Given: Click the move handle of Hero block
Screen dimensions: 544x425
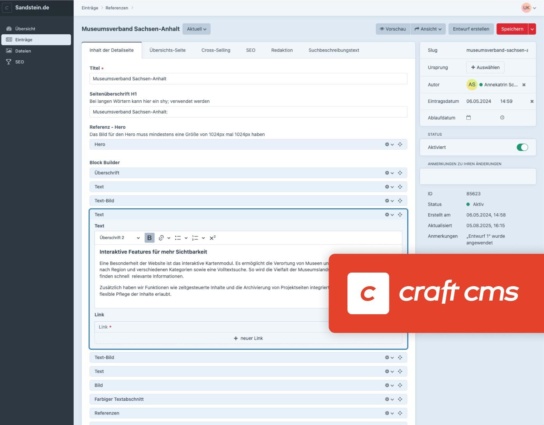Looking at the screenshot, I should [400, 144].
